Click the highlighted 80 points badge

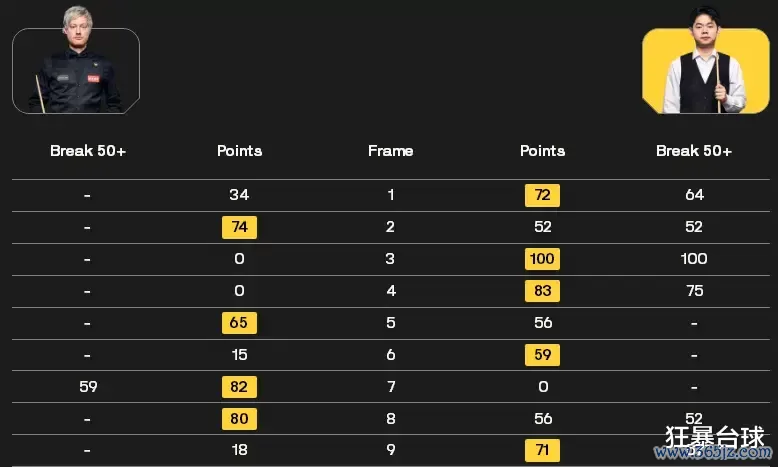pyautogui.click(x=239, y=418)
